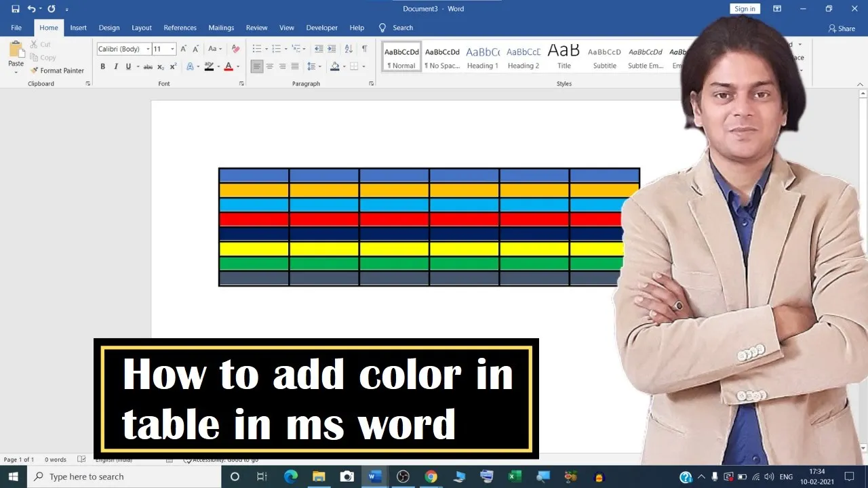The width and height of the screenshot is (868, 488).
Task: Toggle Italic formatting
Action: click(x=116, y=66)
